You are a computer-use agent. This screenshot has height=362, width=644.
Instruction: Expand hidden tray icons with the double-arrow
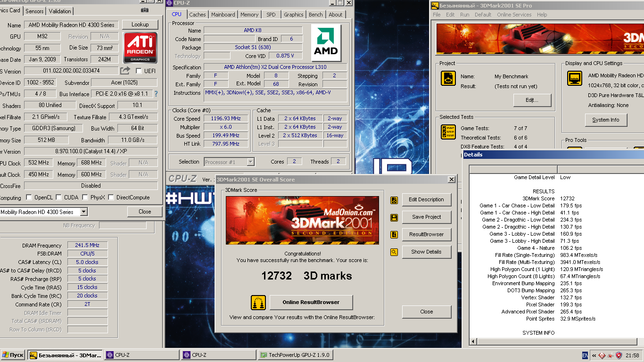(594, 355)
